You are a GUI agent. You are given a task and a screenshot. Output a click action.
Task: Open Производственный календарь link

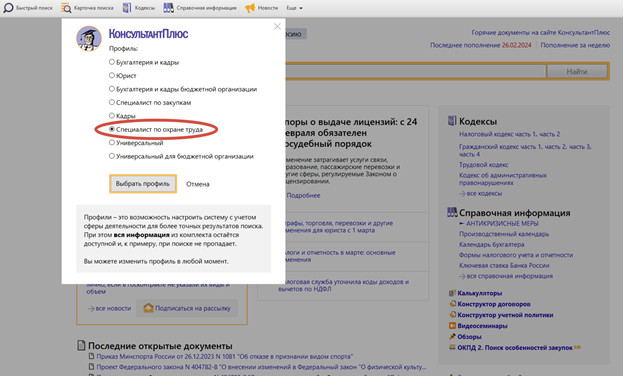click(x=504, y=234)
